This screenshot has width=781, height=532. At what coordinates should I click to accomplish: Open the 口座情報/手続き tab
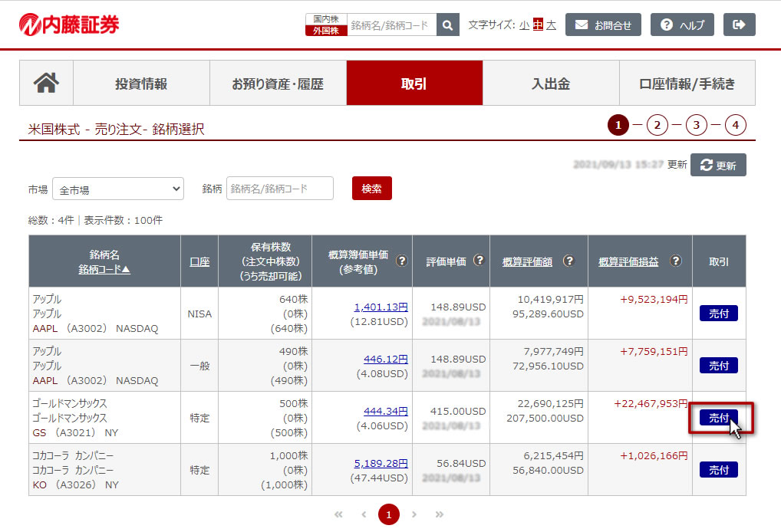[x=687, y=83]
